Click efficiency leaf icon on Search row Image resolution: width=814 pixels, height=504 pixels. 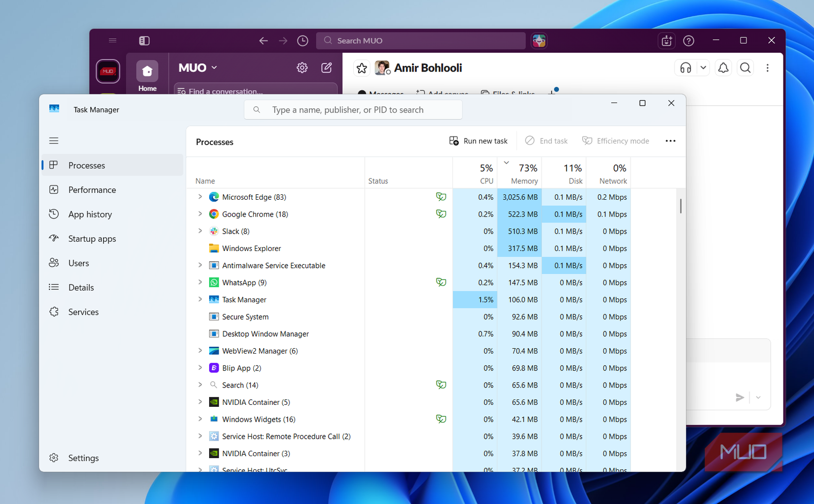coord(441,385)
